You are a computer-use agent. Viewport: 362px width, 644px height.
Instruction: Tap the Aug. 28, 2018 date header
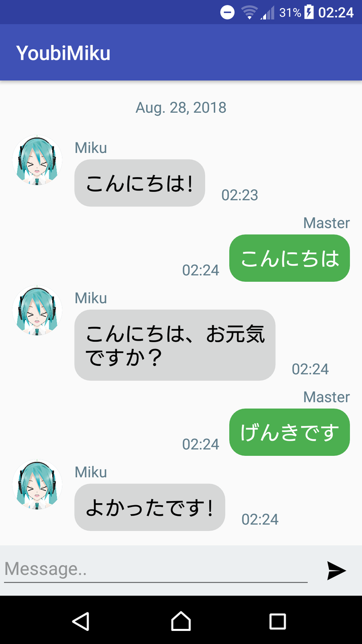tap(181, 108)
